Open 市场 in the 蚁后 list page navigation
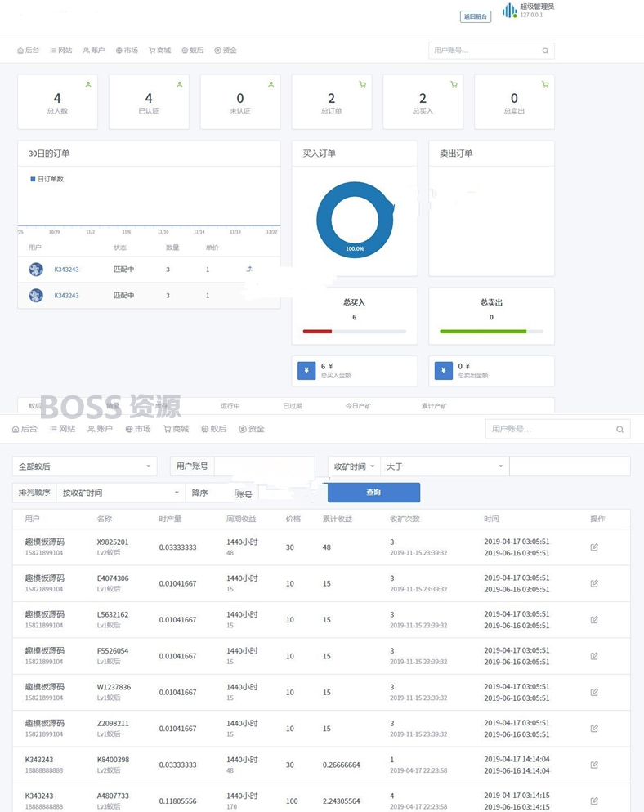644x812 pixels. (x=138, y=429)
